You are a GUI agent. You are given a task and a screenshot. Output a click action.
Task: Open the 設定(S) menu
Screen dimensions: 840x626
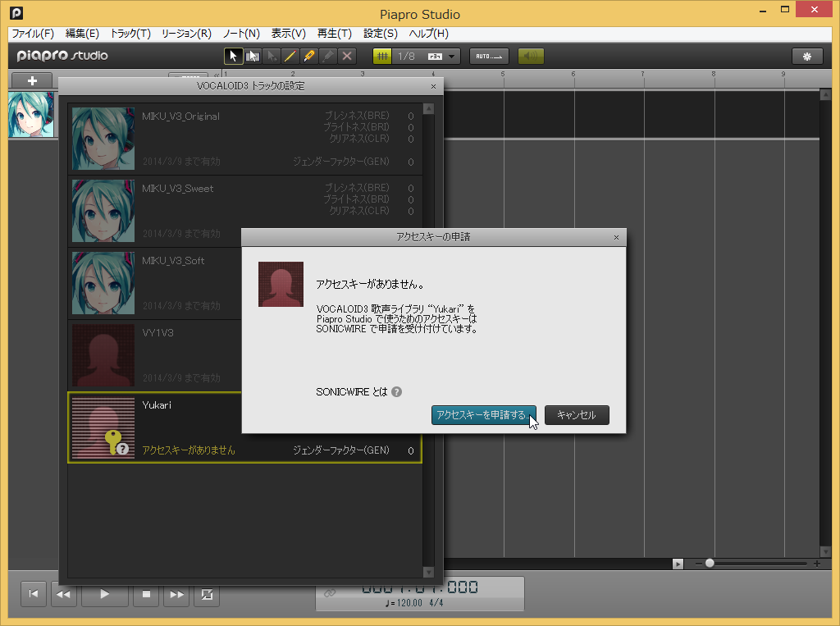[x=381, y=34]
